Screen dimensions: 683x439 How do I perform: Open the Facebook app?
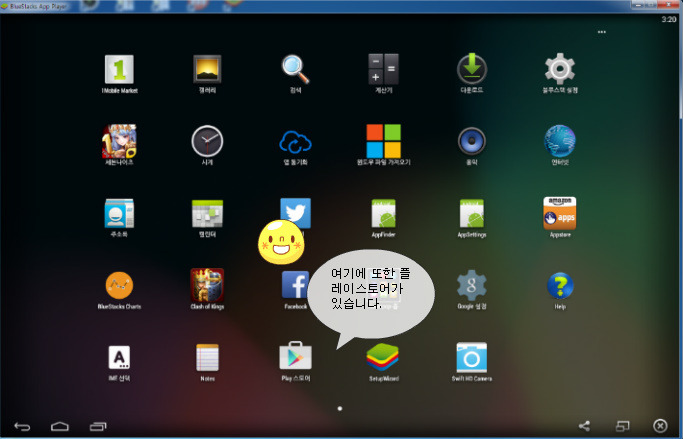point(295,285)
